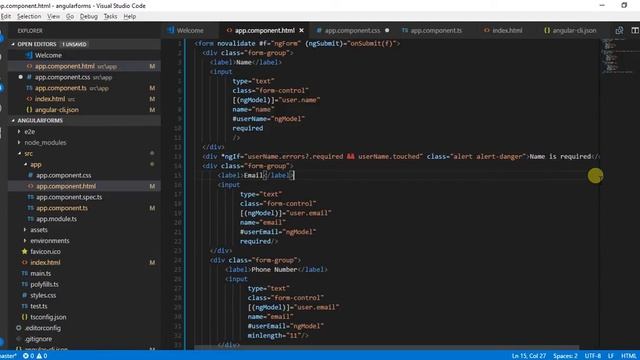Switch to the index.html tab
The image size is (640, 360).
(x=507, y=30)
